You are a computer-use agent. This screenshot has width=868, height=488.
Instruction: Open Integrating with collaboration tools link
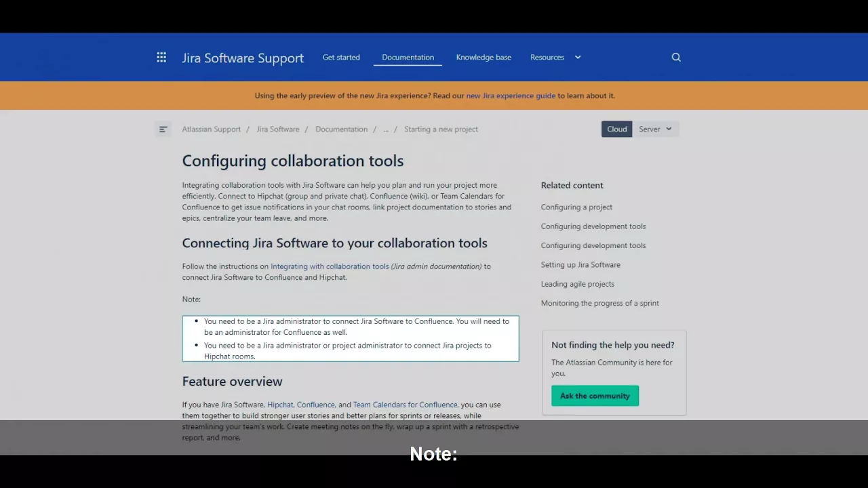coord(330,266)
